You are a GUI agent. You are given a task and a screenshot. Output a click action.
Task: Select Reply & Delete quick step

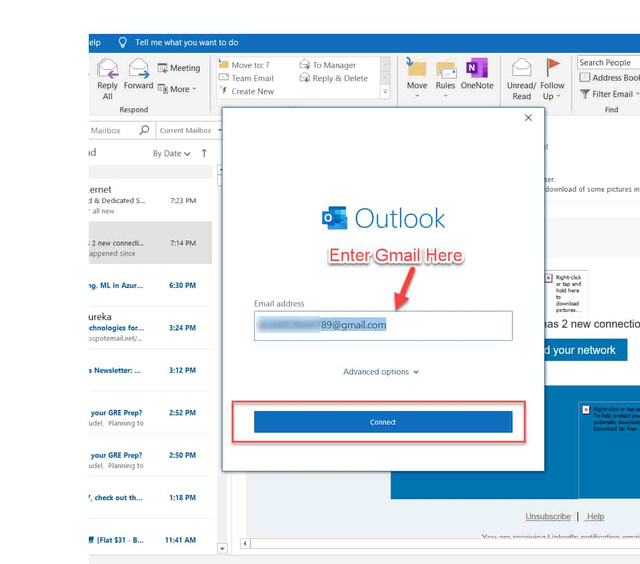pos(334,78)
